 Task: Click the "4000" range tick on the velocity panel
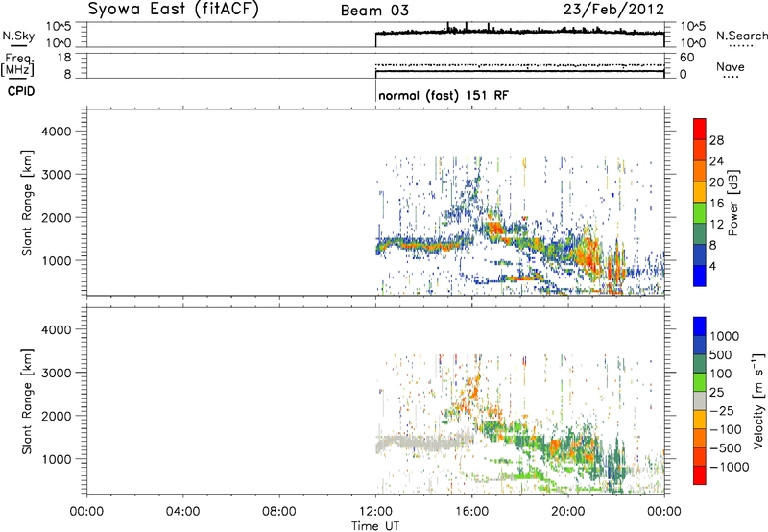pyautogui.click(x=57, y=329)
